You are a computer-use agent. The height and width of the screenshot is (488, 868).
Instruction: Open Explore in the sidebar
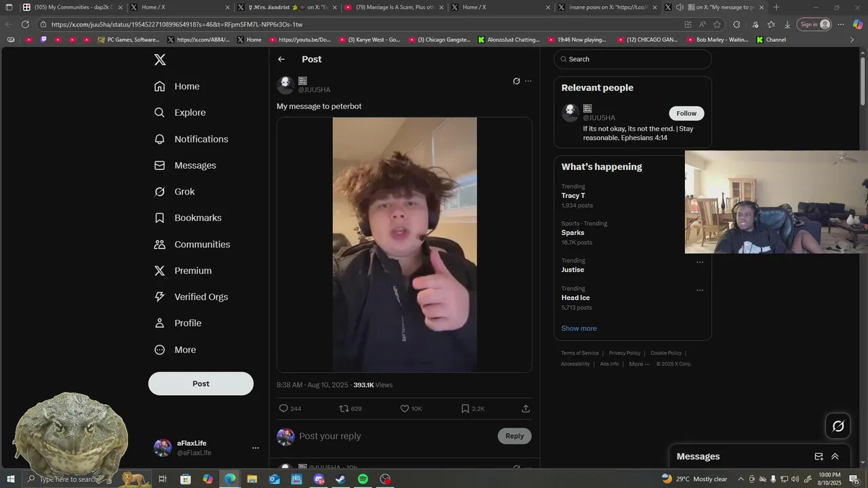(x=180, y=113)
